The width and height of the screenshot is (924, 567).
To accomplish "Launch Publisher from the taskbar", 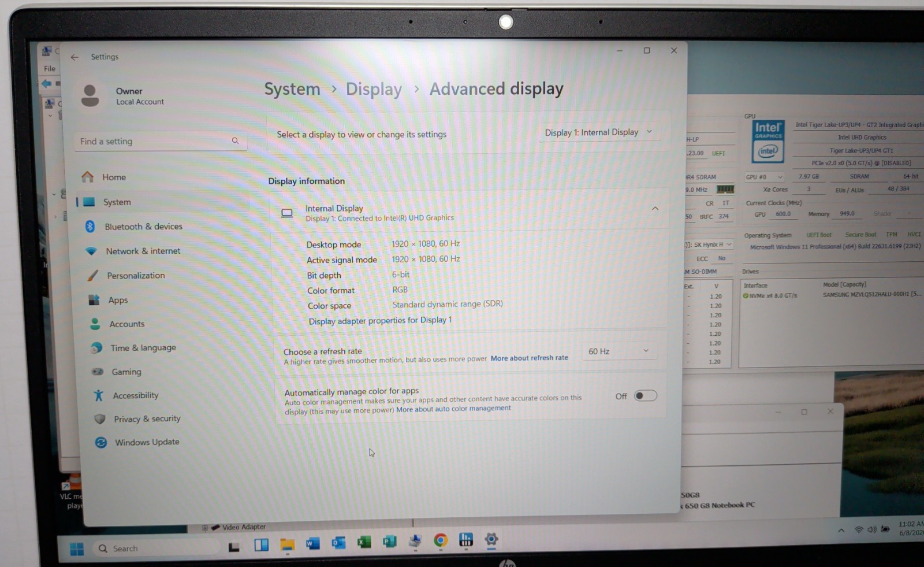I will pyautogui.click(x=390, y=541).
